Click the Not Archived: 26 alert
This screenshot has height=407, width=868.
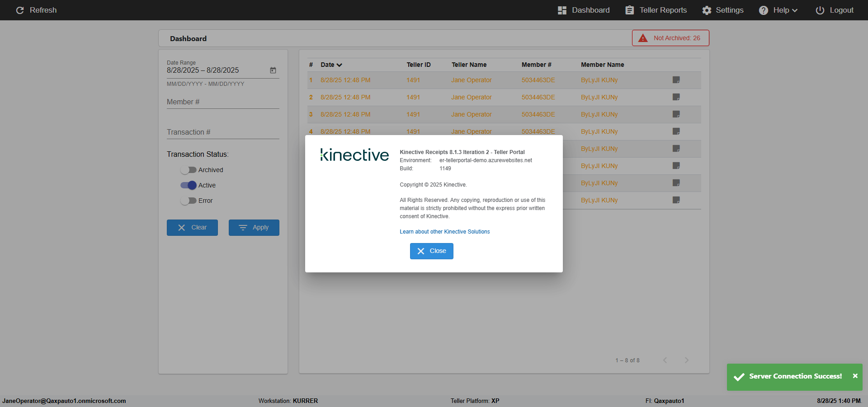(x=670, y=38)
